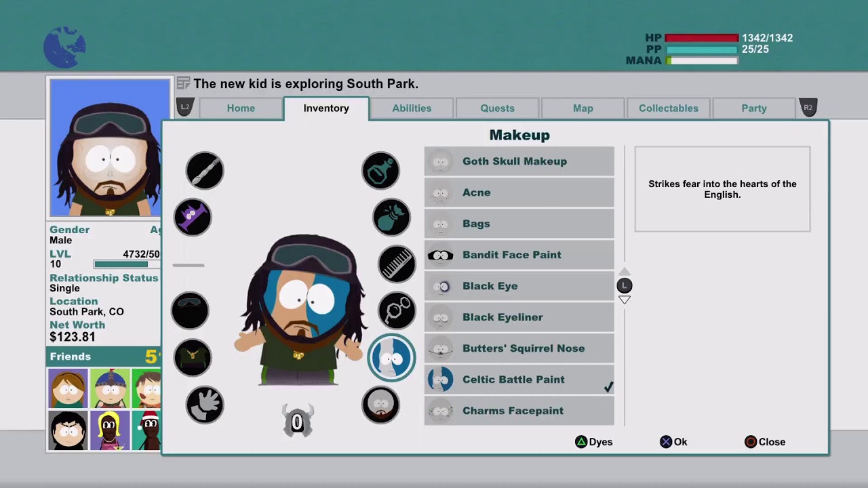Click the Friends header bar
Screen dimensions: 868x488
point(104,357)
